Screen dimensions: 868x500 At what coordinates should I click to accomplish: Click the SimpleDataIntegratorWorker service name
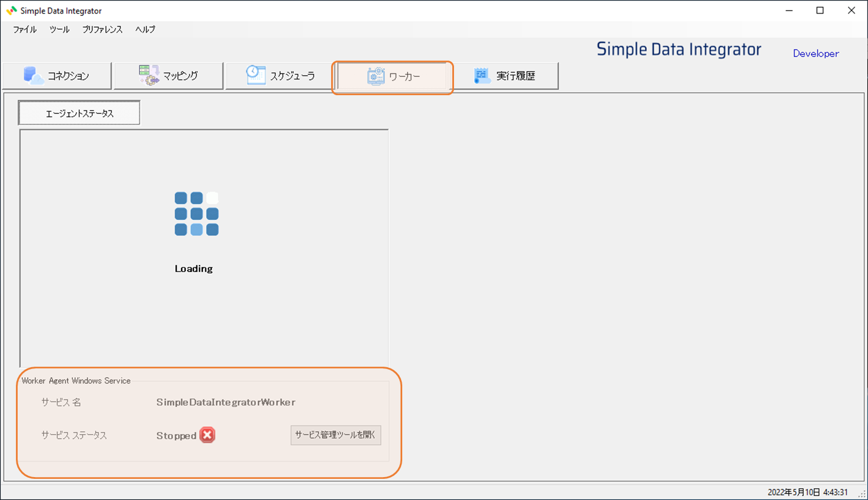226,402
